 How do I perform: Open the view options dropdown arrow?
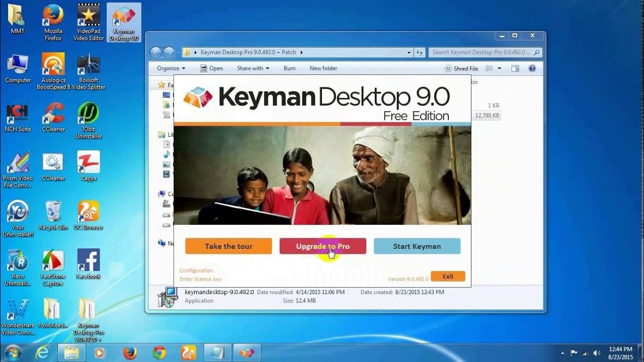pyautogui.click(x=499, y=68)
